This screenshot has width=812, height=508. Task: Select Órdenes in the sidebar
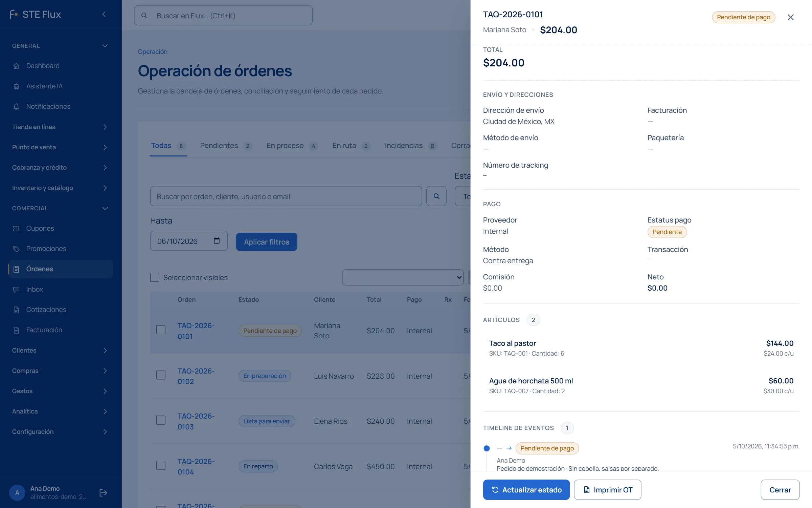pyautogui.click(x=61, y=269)
